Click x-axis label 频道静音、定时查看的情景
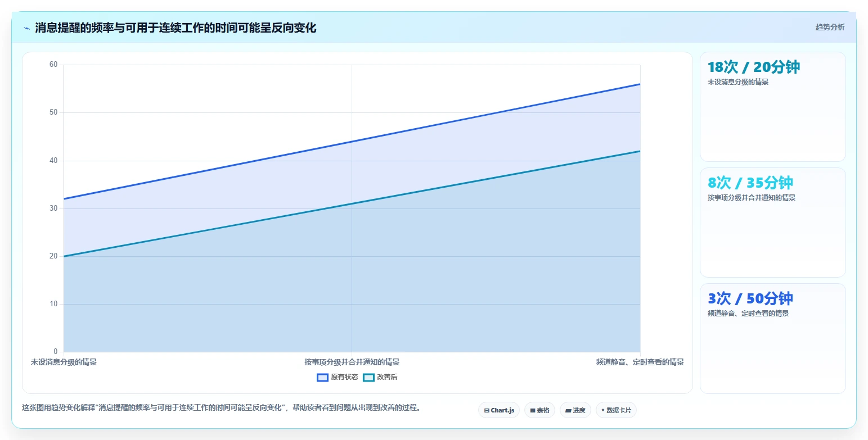This screenshot has width=868, height=440. (x=640, y=362)
